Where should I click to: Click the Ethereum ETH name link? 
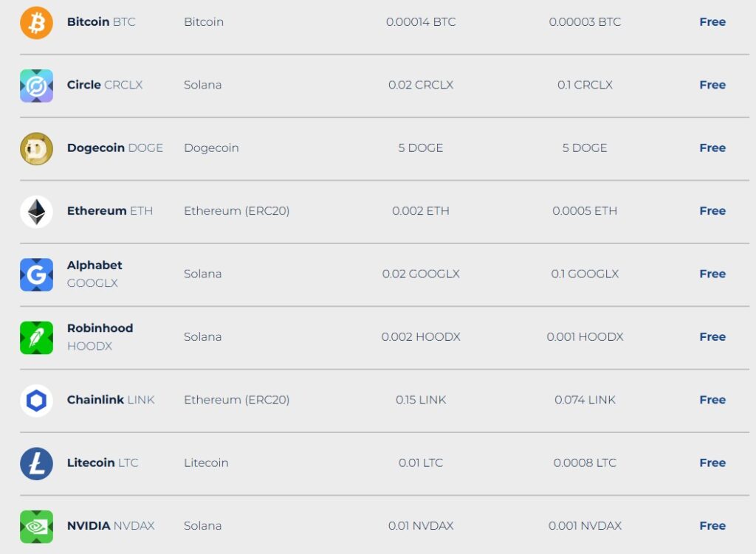(x=109, y=210)
